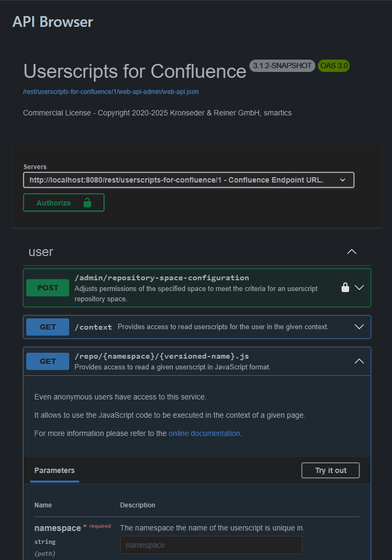This screenshot has width=392, height=560.
Task: Click the user tag heading
Action: pyautogui.click(x=41, y=252)
